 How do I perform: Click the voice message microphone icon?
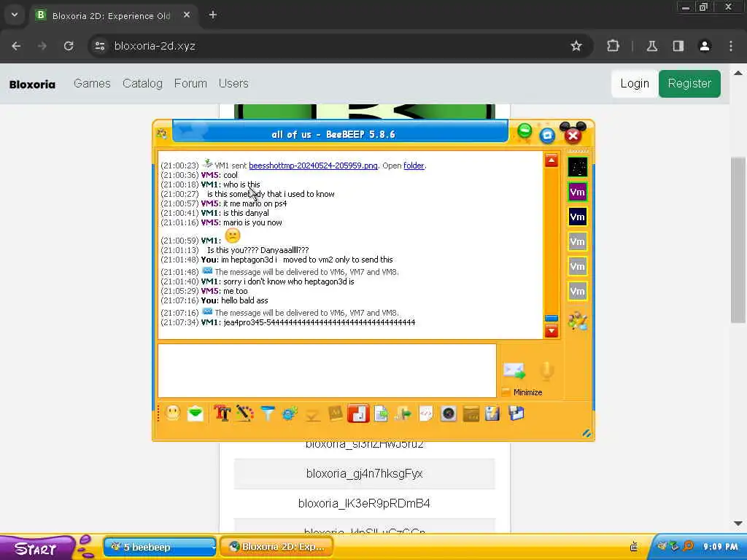coord(546,370)
